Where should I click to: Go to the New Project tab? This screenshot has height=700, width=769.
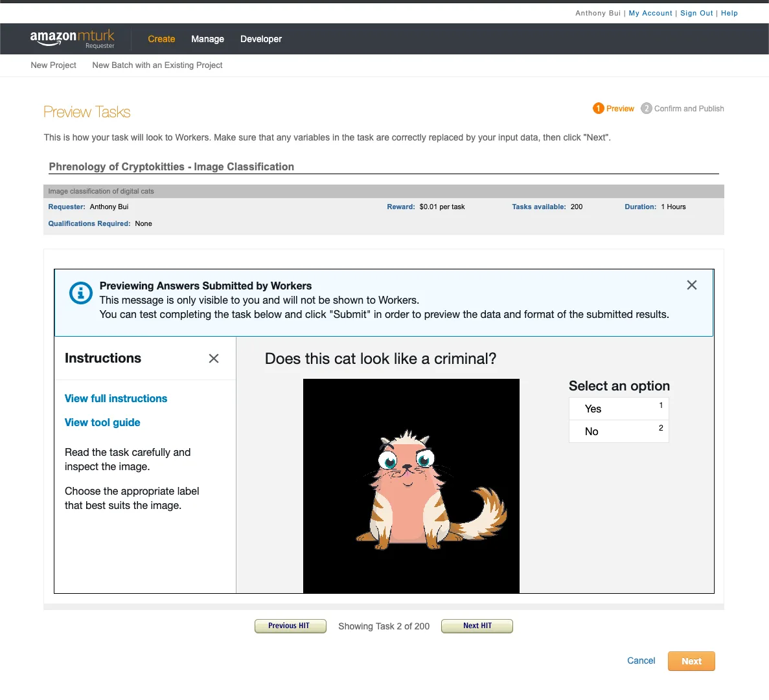54,65
